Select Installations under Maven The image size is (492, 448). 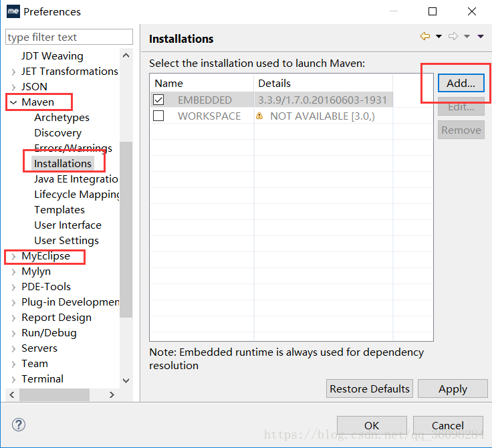[x=63, y=164]
